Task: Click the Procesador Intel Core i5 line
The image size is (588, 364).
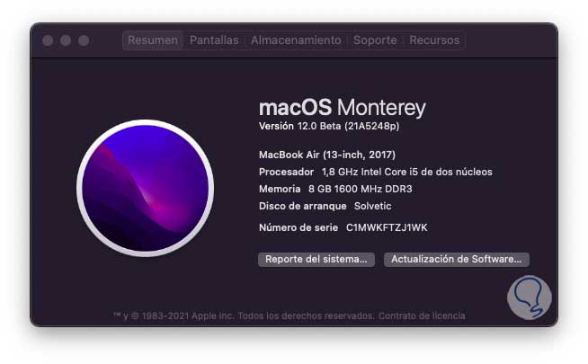Action: coord(376,172)
